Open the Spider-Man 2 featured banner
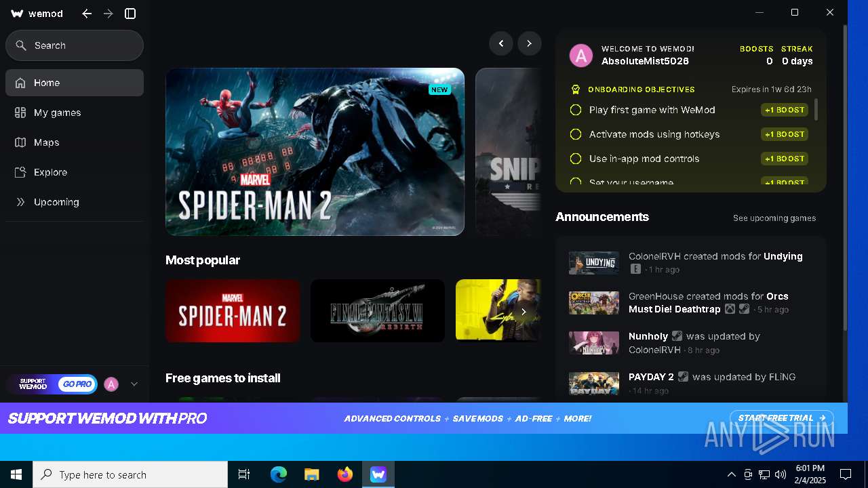868x488 pixels. tap(315, 152)
